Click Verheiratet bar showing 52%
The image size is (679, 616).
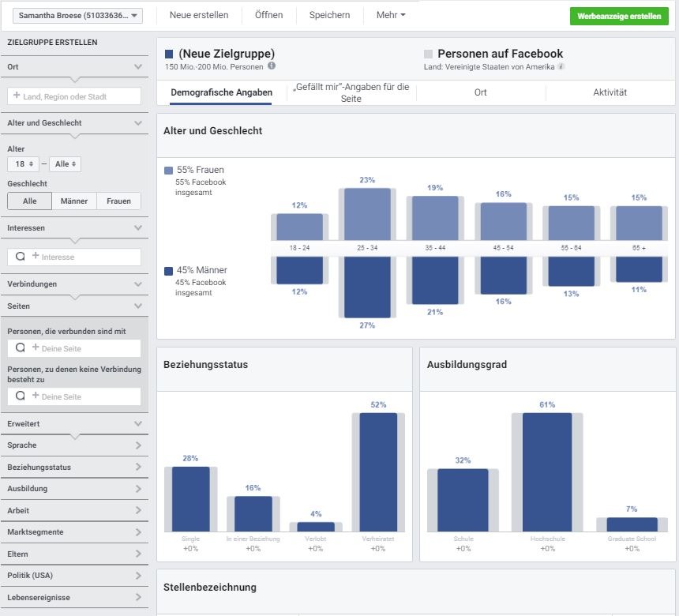coord(378,472)
